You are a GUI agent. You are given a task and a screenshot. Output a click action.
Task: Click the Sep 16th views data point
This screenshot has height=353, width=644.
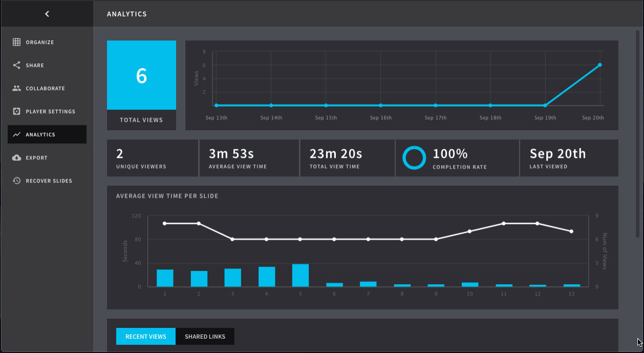(381, 106)
